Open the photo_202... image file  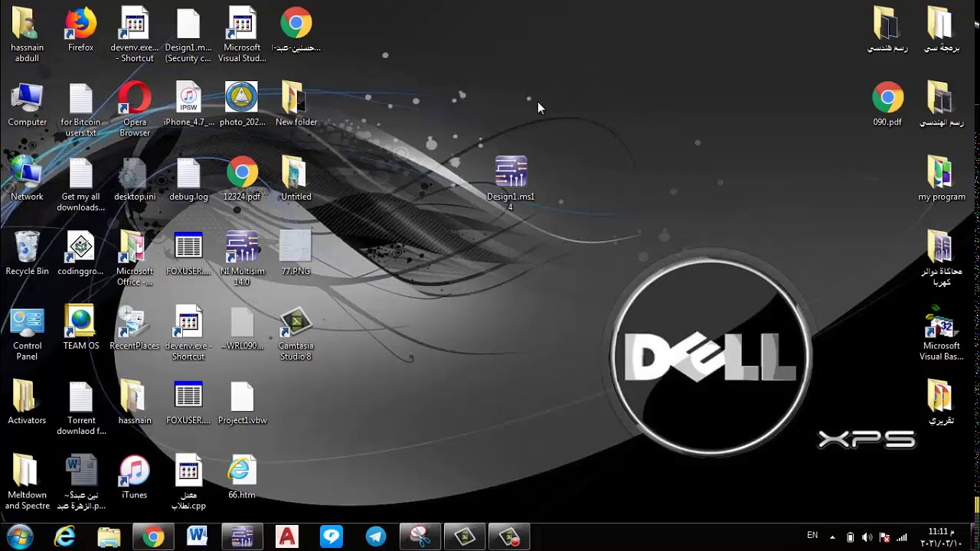click(242, 106)
